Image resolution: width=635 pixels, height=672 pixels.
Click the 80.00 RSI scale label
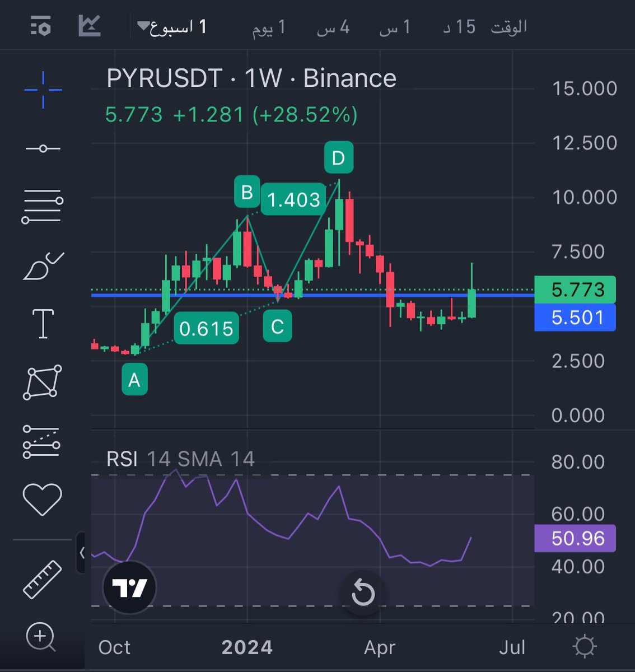[x=578, y=462]
